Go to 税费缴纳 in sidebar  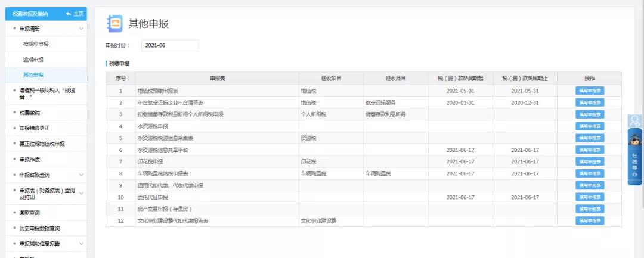(30, 113)
